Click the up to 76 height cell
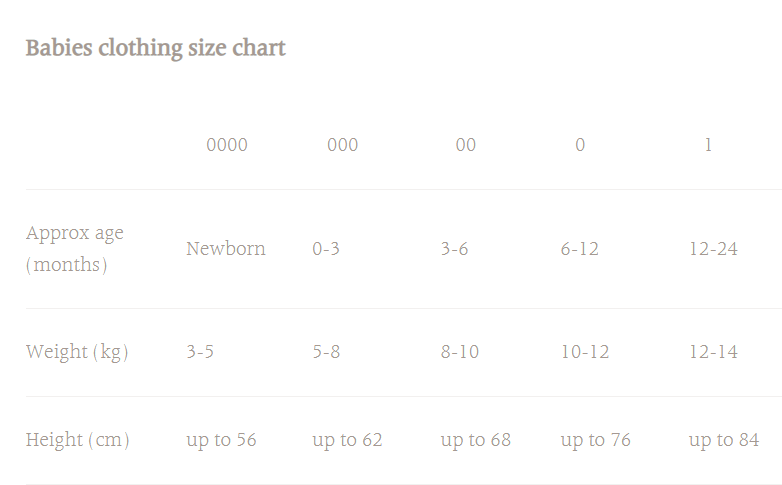 click(x=595, y=440)
